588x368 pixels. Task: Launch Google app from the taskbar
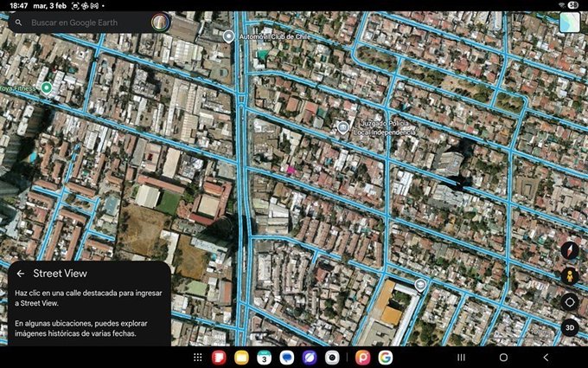point(385,357)
